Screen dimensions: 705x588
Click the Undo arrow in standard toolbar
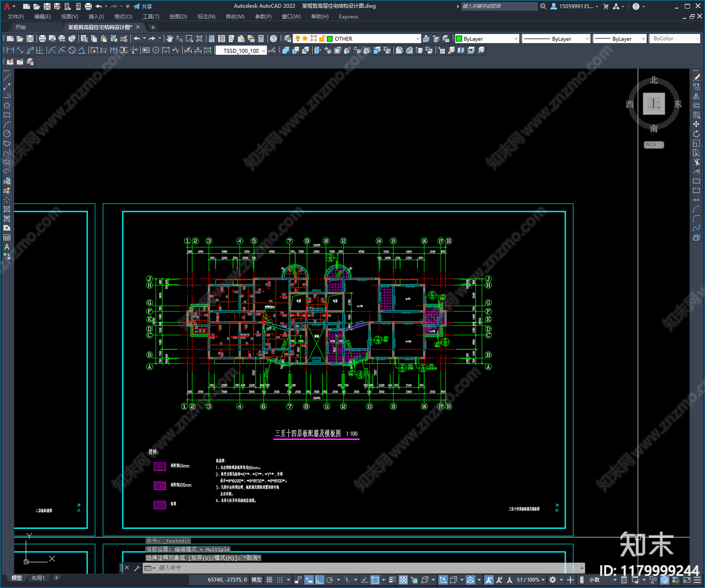[137, 39]
